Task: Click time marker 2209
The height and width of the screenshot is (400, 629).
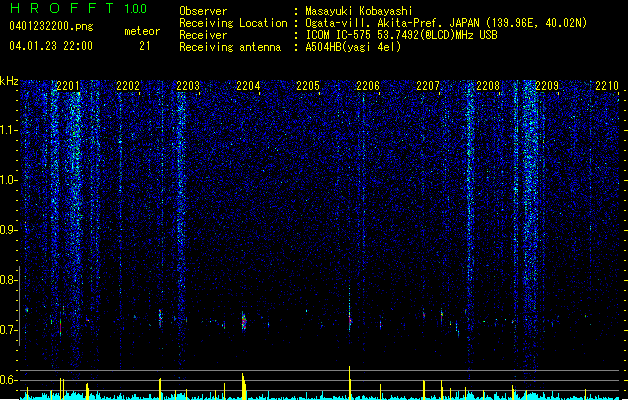Action: point(547,86)
